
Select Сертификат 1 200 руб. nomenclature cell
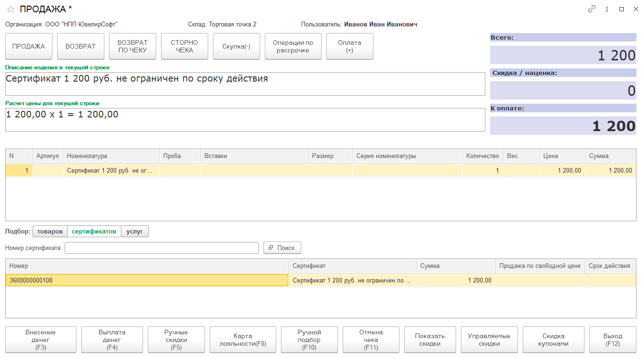(x=111, y=170)
